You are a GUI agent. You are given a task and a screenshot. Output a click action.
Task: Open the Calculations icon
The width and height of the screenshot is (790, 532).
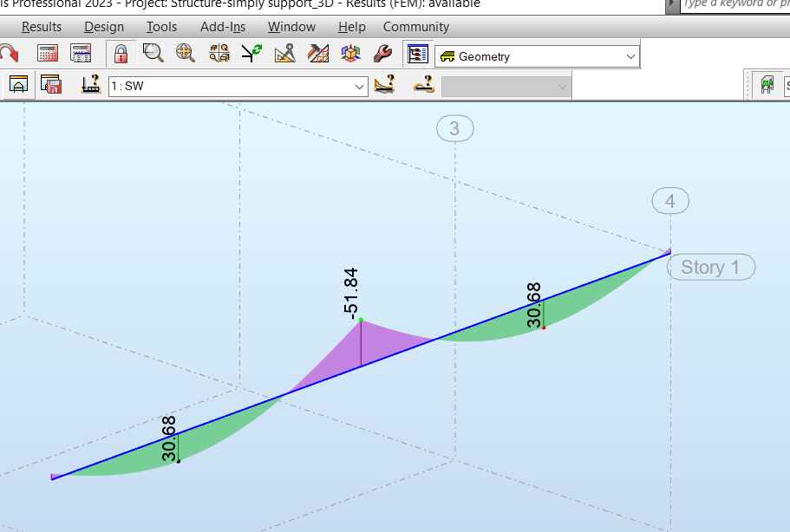[47, 53]
